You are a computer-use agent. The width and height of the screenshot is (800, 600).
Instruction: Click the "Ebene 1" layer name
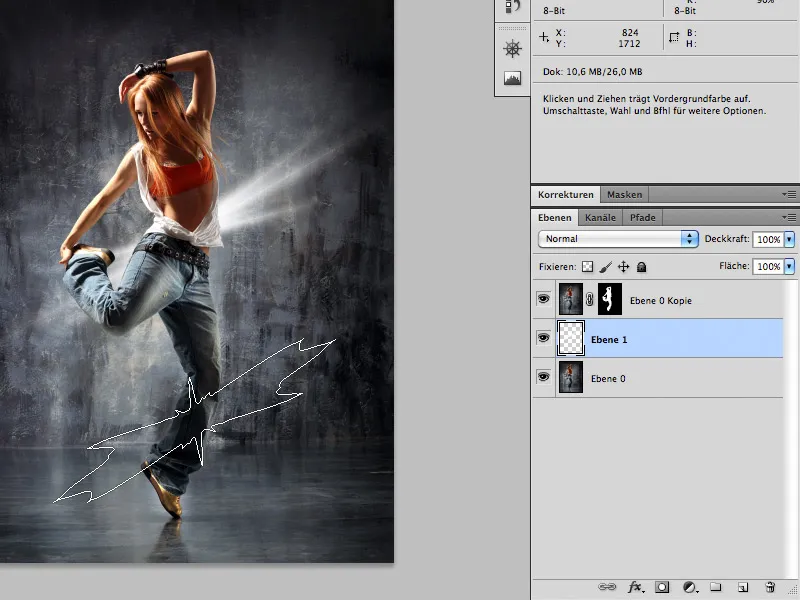coord(609,340)
